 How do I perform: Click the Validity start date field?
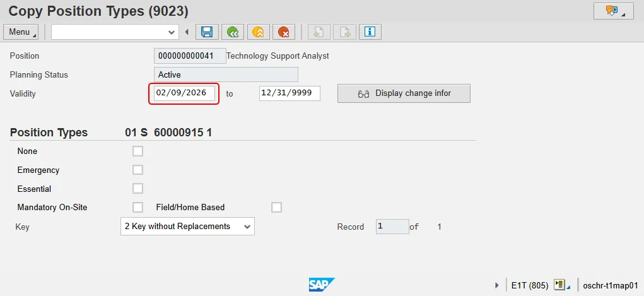(x=184, y=93)
